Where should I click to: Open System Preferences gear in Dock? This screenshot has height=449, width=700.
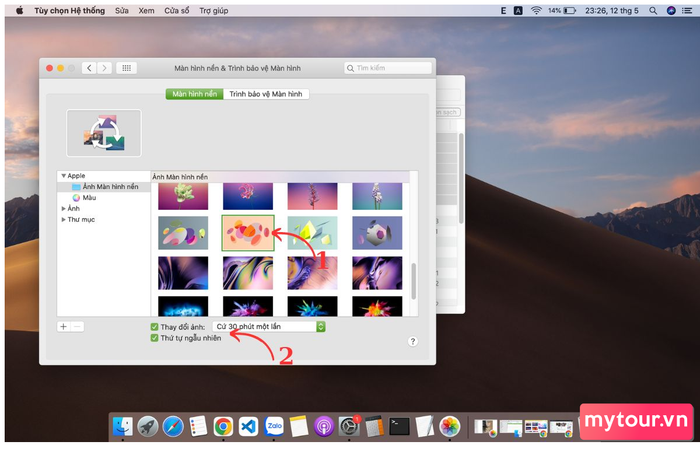point(349,426)
